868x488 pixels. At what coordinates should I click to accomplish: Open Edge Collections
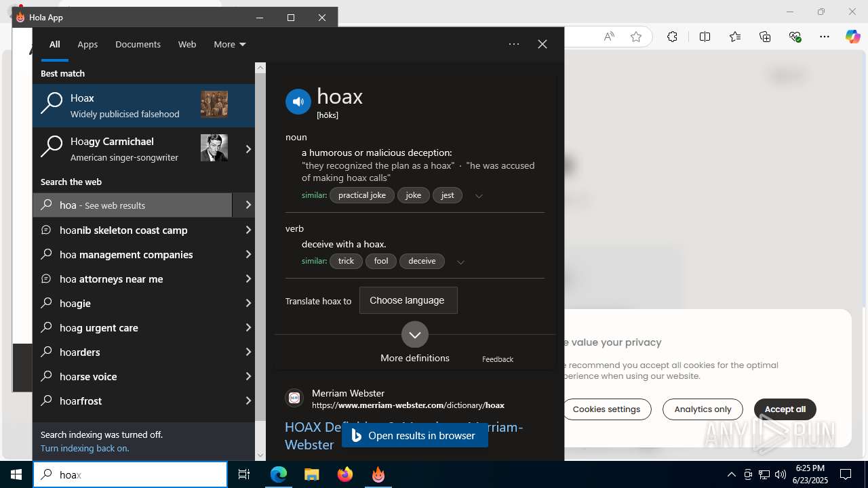(765, 37)
